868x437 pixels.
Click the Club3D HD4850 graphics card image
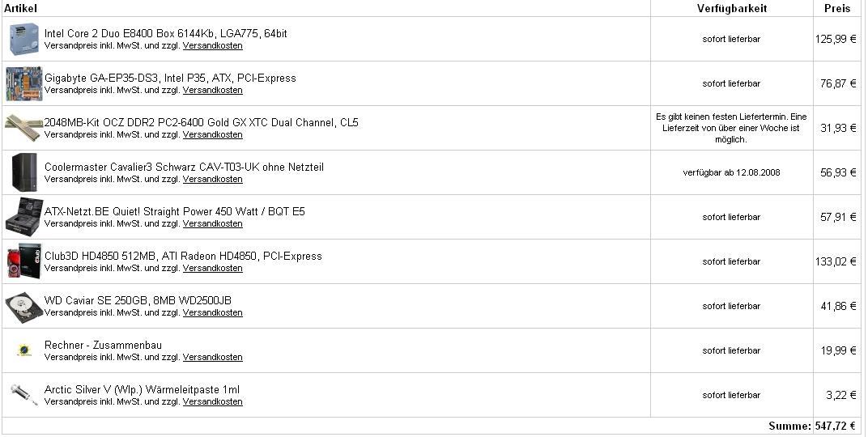coord(24,261)
